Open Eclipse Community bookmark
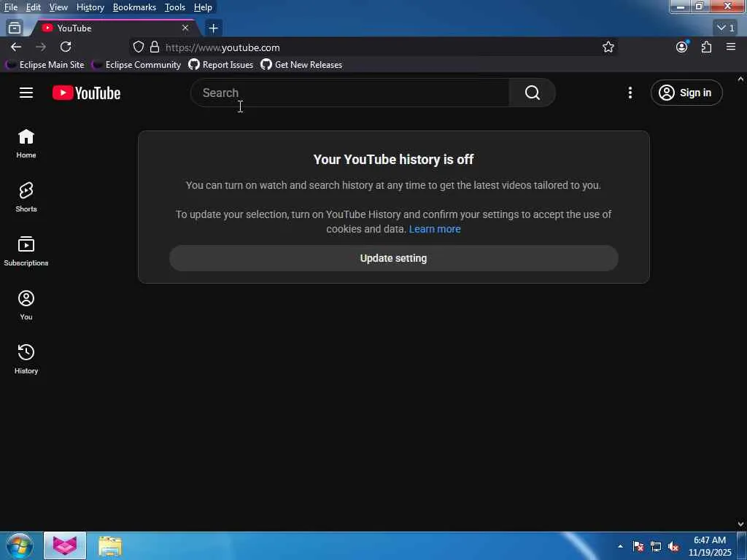 [136, 65]
